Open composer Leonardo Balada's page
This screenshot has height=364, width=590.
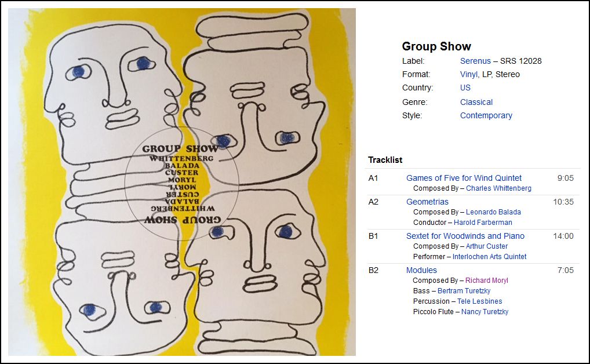pos(493,212)
